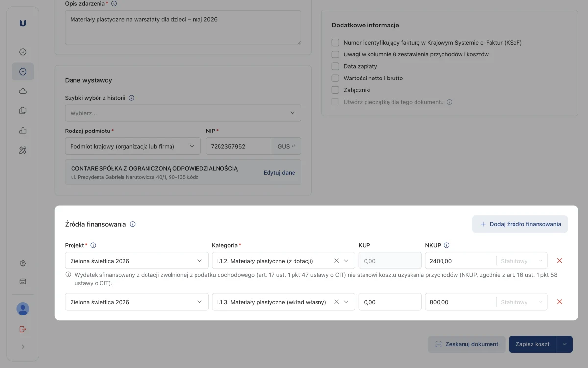The width and height of the screenshot is (588, 368).
Task: Show info tooltip beside Źródła finansowania heading
Action: (133, 224)
